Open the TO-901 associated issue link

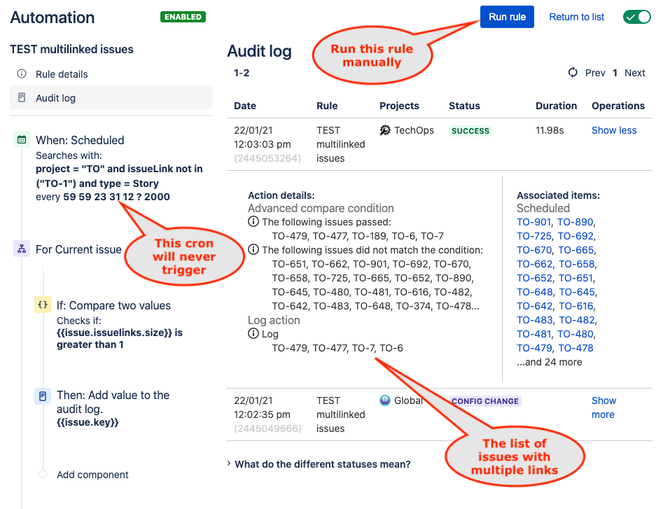(x=534, y=222)
